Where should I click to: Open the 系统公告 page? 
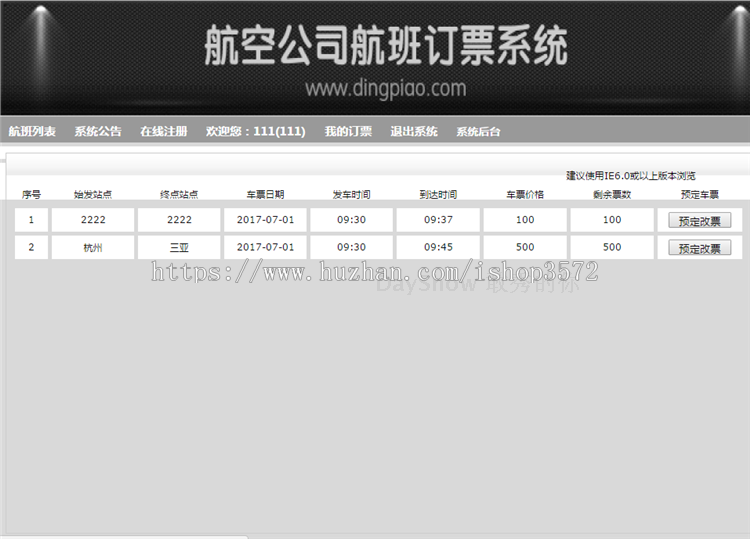coord(98,131)
